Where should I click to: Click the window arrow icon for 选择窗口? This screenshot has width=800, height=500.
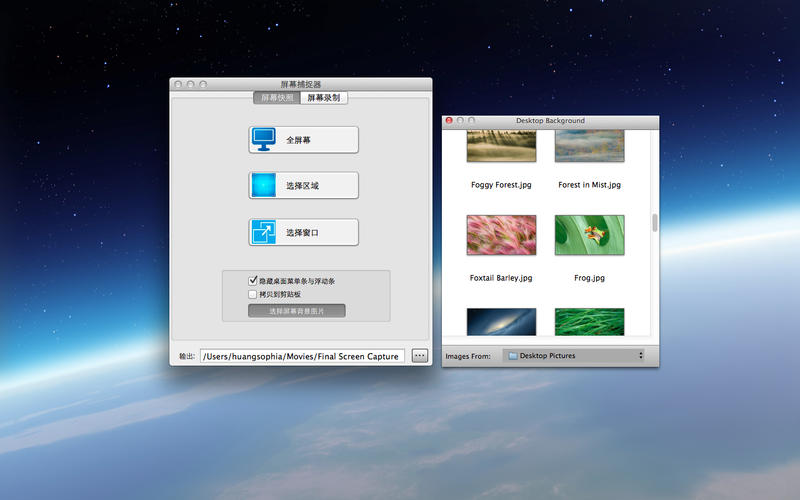[x=265, y=232]
